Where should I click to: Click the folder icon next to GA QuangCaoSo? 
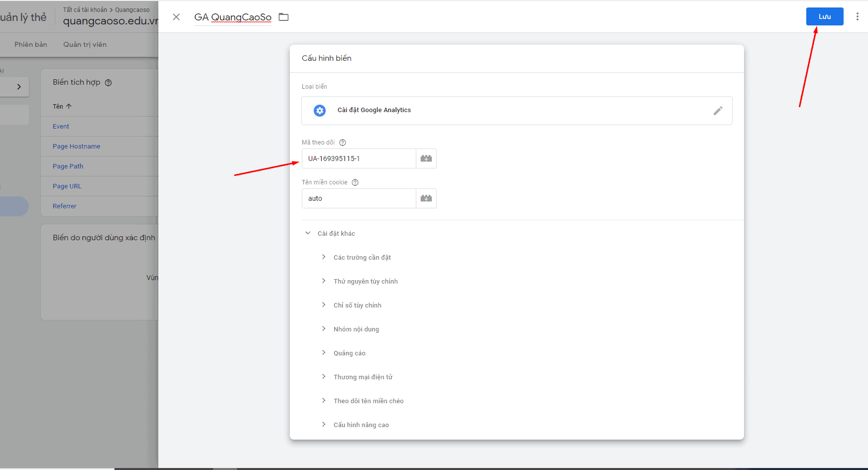click(x=283, y=17)
